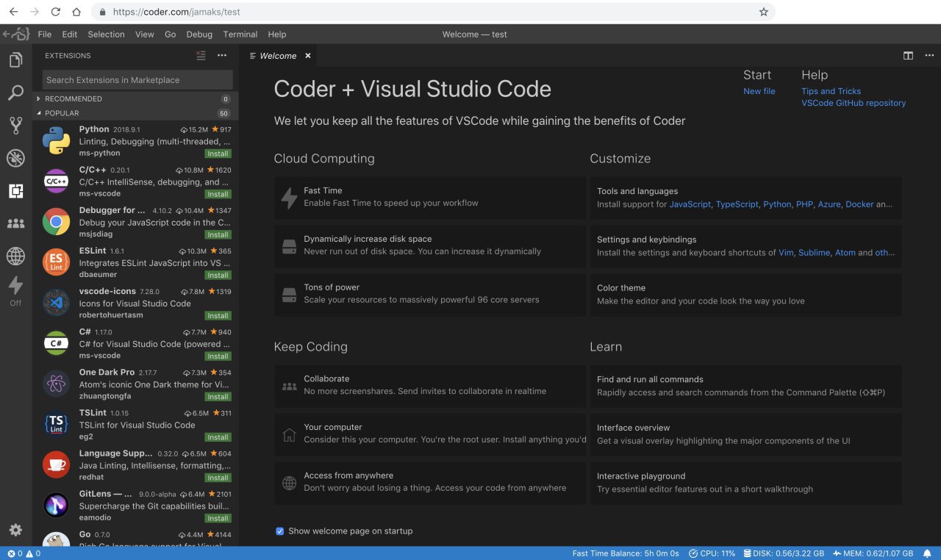Image resolution: width=941 pixels, height=560 pixels.
Task: Click the CPU usage status entry
Action: pyautogui.click(x=712, y=553)
